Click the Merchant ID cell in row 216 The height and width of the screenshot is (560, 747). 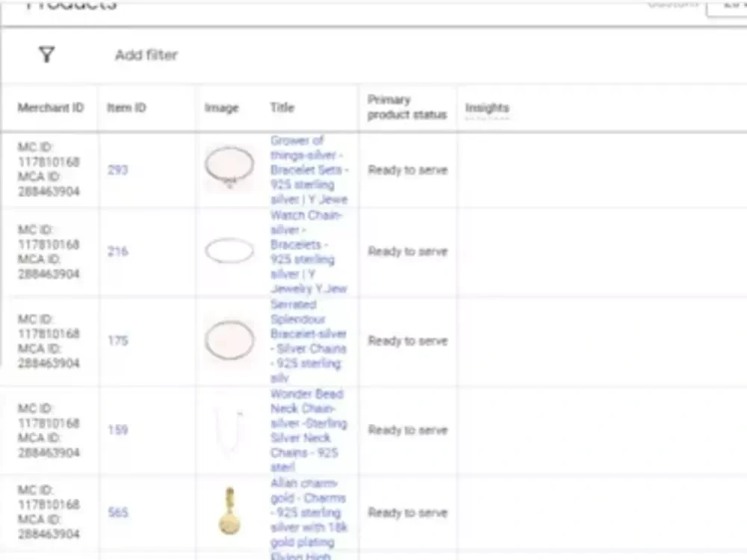pyautogui.click(x=49, y=252)
